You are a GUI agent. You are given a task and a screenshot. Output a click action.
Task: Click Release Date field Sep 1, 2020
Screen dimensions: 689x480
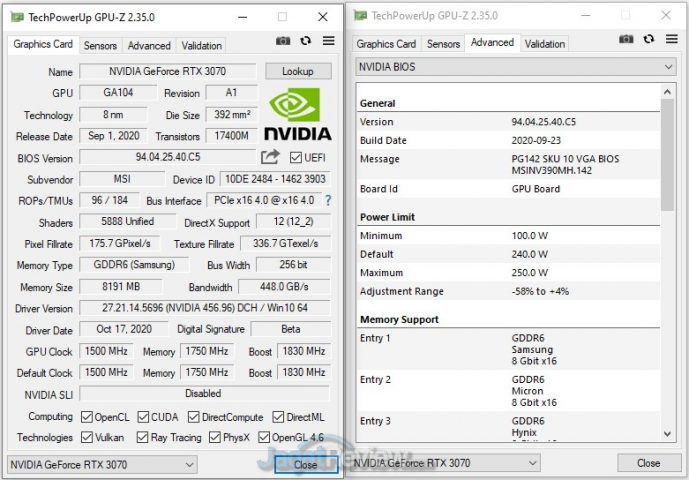(x=114, y=136)
